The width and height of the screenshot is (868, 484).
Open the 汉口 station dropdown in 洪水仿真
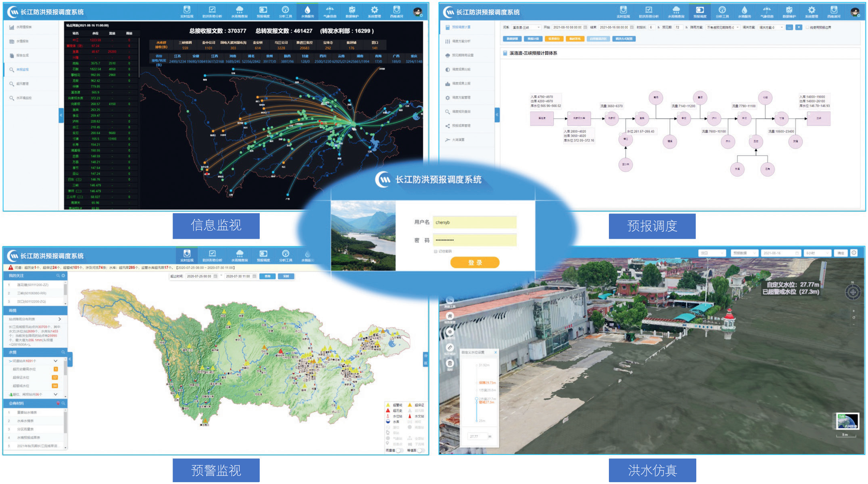(x=712, y=253)
